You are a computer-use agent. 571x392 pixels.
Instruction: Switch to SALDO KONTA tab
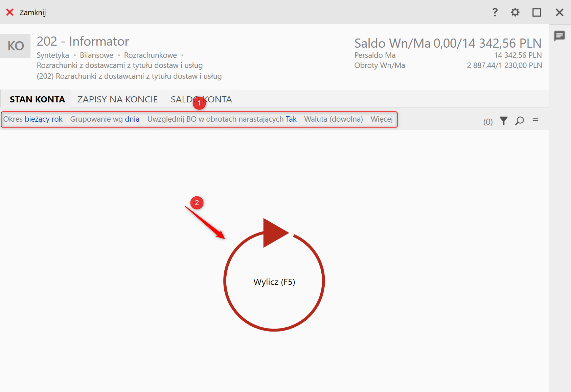tap(201, 99)
